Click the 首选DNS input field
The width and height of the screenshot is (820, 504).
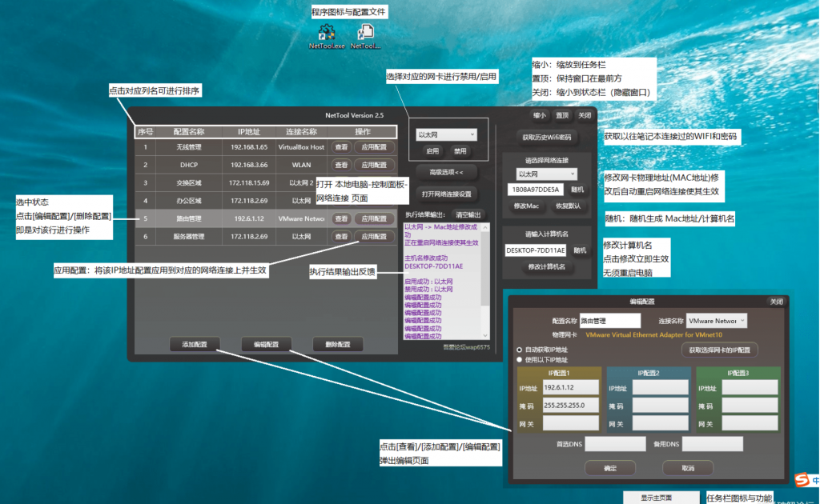coord(616,445)
